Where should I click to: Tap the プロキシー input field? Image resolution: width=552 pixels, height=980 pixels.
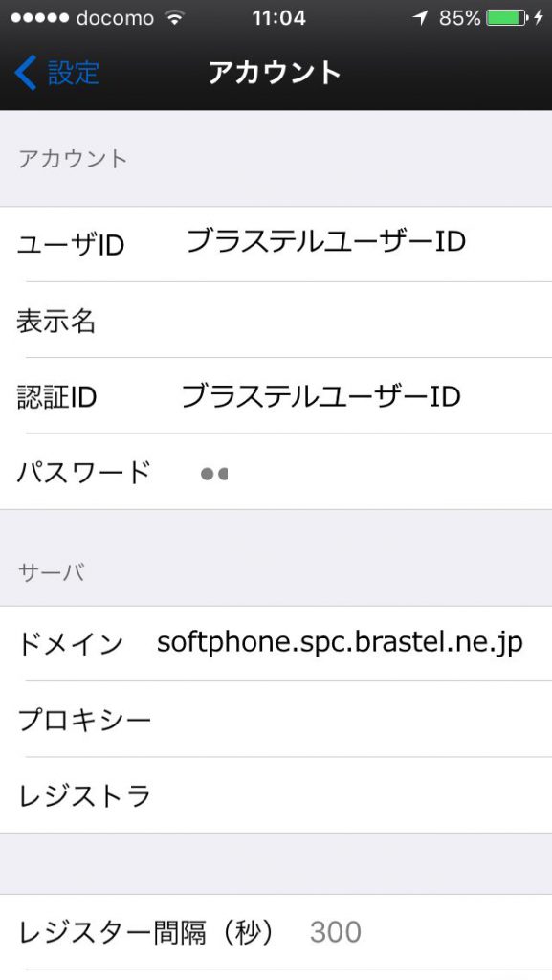pyautogui.click(x=276, y=720)
